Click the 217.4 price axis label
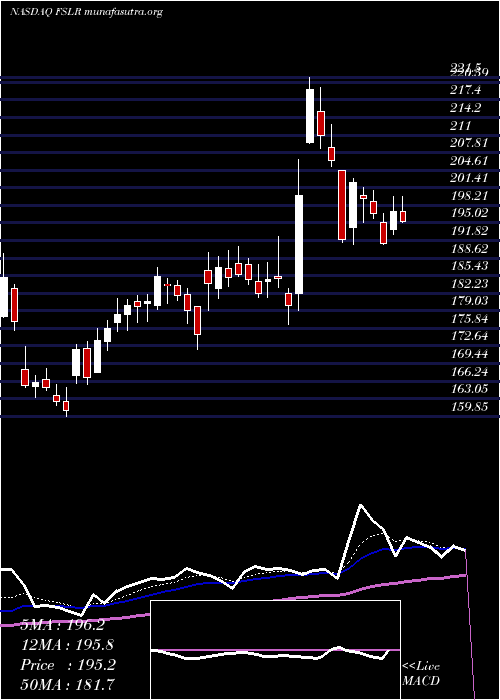500x700 pixels. click(x=466, y=90)
